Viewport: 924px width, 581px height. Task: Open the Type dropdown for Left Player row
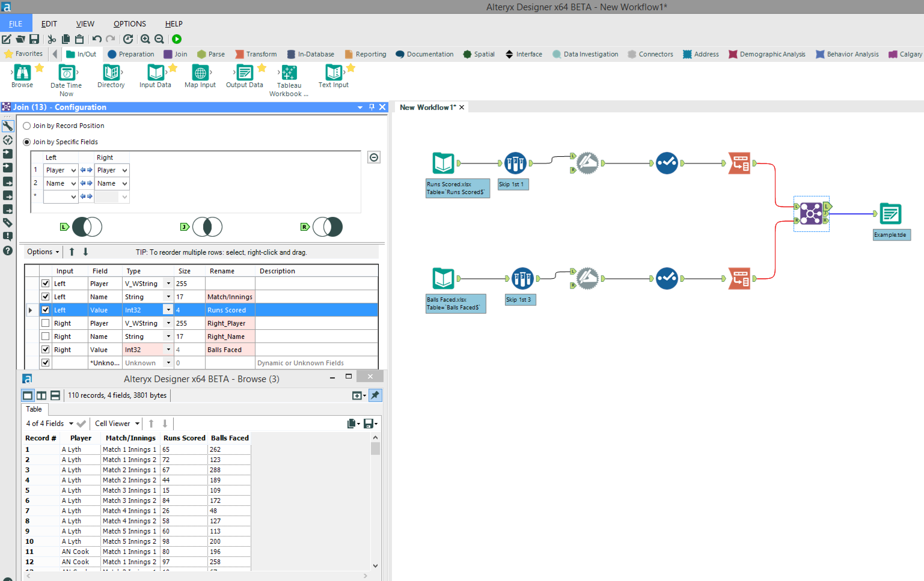[x=168, y=283]
